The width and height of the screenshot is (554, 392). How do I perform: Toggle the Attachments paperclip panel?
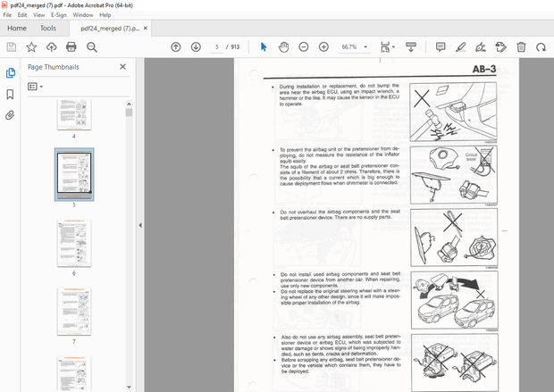[11, 115]
